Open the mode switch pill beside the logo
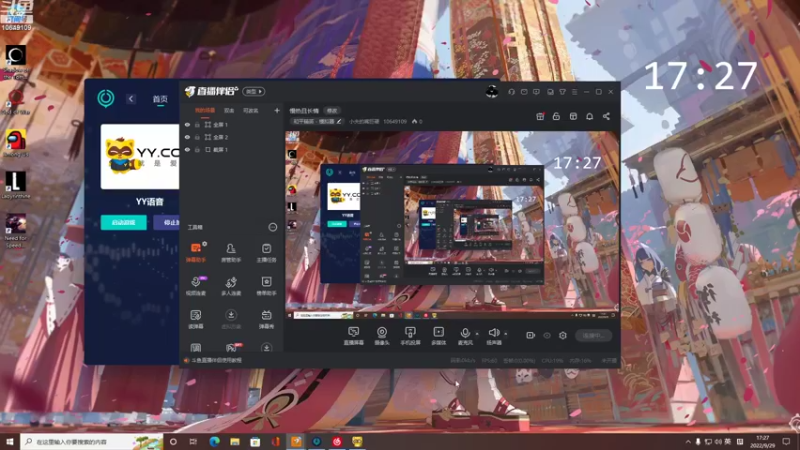Screen dimensions: 800x450 coord(254,91)
